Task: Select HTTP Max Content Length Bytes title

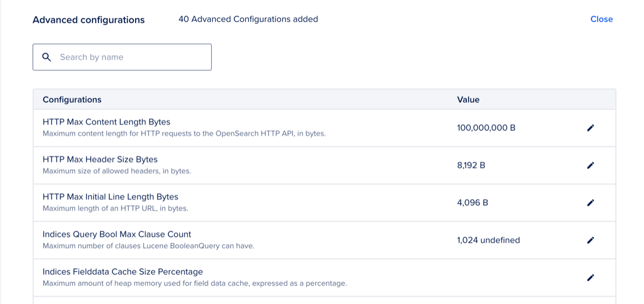Action: (106, 122)
